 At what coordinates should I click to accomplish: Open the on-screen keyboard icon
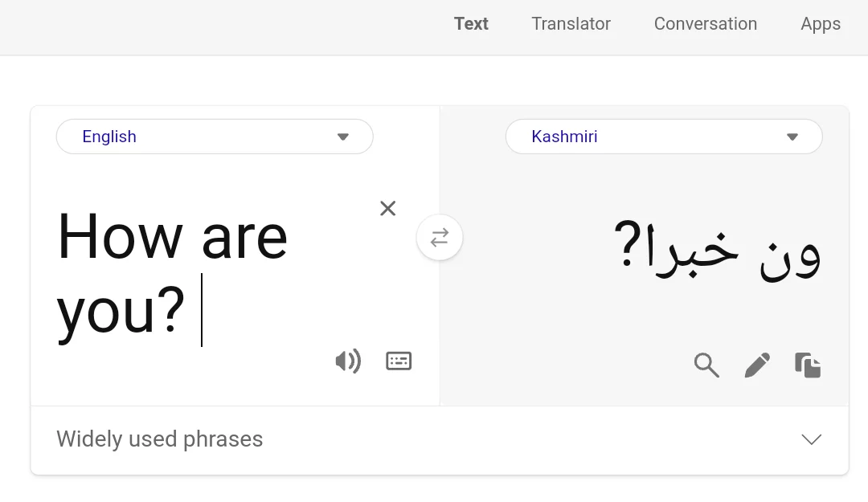[x=399, y=361]
